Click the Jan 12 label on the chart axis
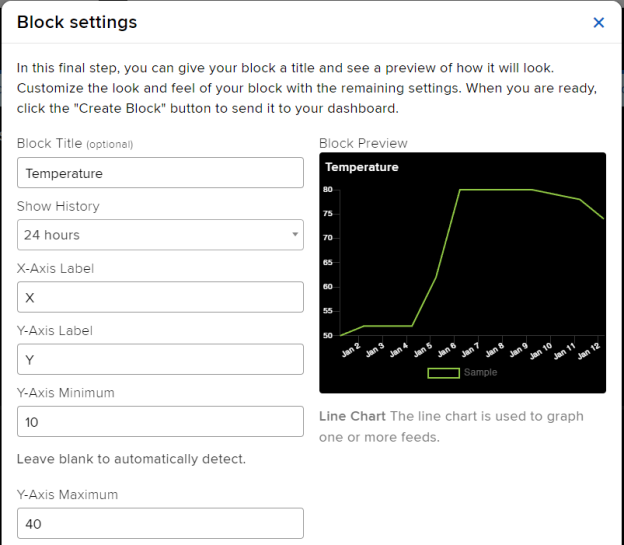This screenshot has height=545, width=624. click(x=591, y=351)
